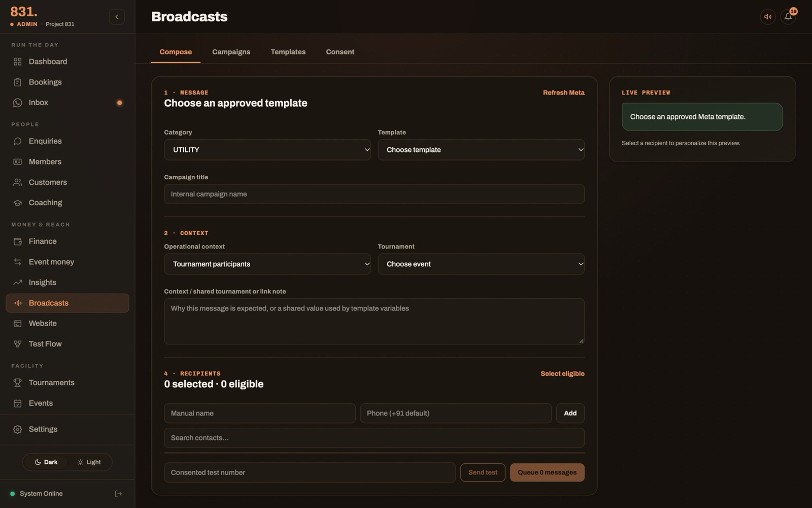Open notifications bell with badge 19
812x508 pixels.
[x=788, y=17]
